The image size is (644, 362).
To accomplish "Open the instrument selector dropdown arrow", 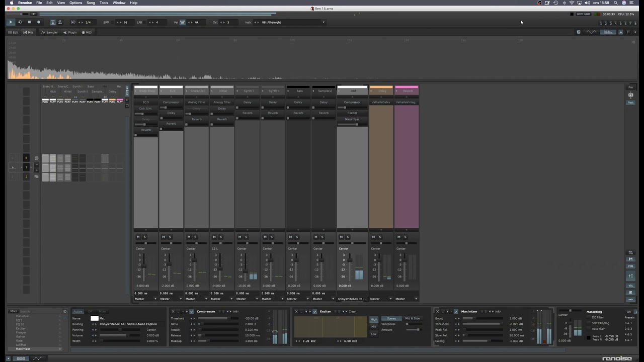I will [323, 22].
